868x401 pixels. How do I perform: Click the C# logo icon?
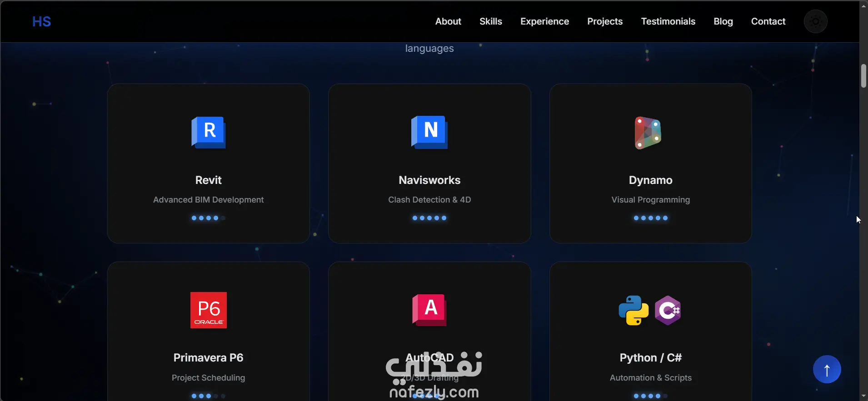(668, 311)
